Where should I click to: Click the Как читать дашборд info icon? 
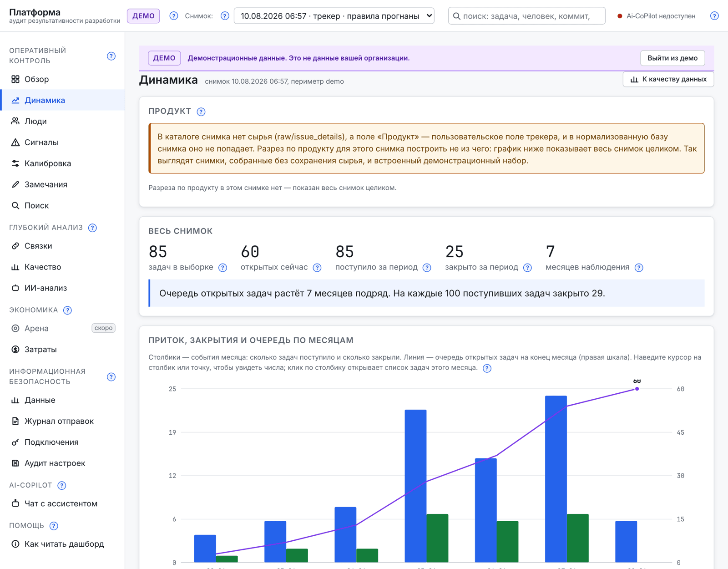(x=15, y=544)
